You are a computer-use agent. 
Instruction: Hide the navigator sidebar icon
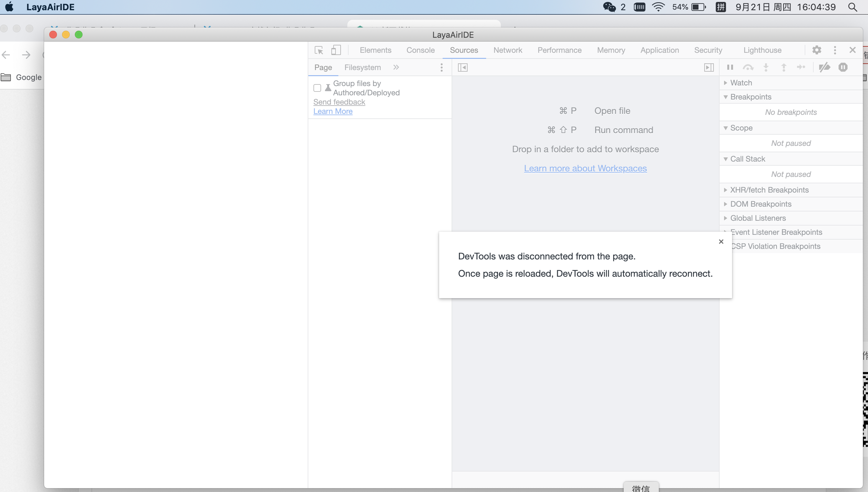point(462,67)
